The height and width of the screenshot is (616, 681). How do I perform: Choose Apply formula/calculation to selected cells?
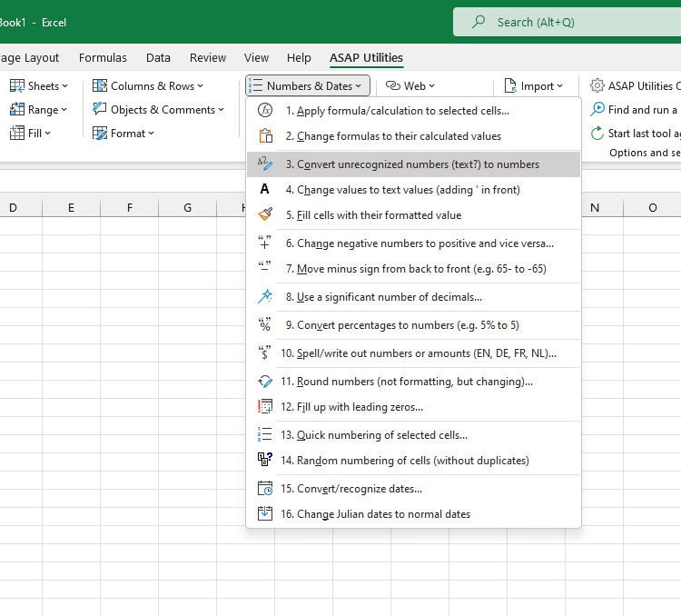(413, 111)
